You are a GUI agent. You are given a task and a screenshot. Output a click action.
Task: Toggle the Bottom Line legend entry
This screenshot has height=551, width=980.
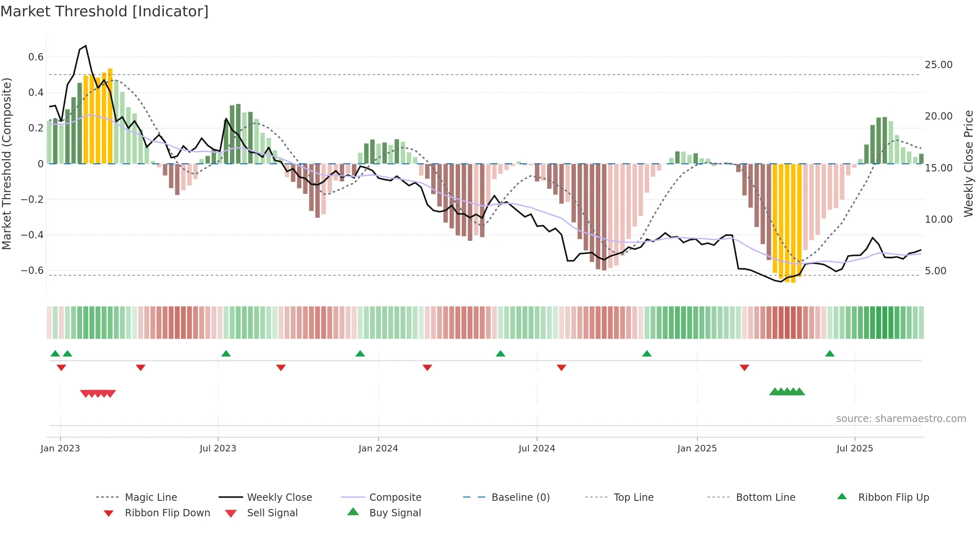point(751,497)
